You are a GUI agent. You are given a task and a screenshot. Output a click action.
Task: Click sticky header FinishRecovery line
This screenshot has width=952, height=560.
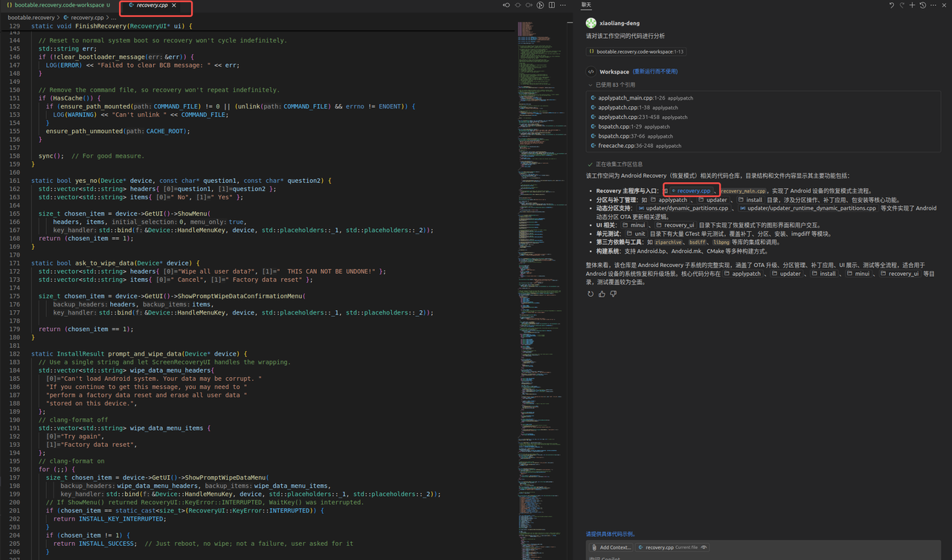pos(112,26)
